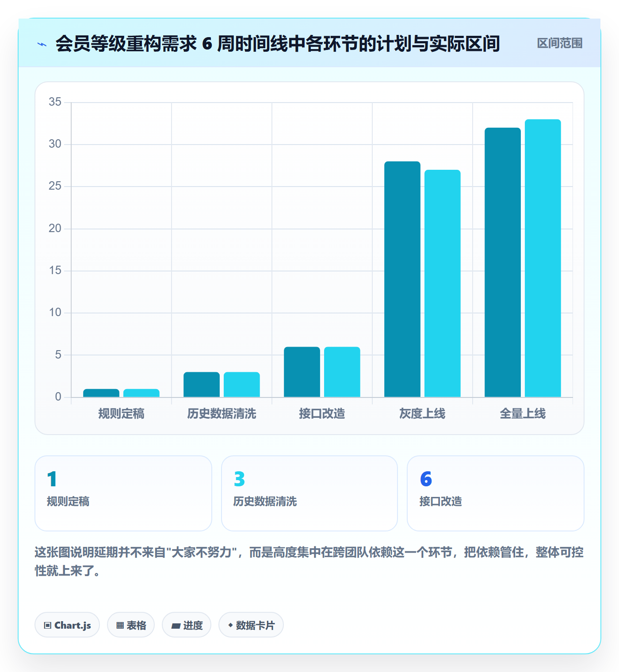Click the Chart.js chip square icon
The width and height of the screenshot is (619, 672).
48,625
